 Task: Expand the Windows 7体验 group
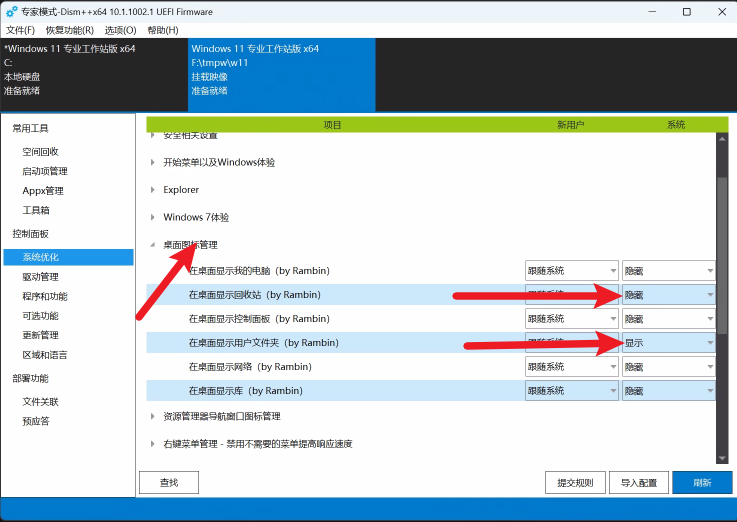pos(195,217)
